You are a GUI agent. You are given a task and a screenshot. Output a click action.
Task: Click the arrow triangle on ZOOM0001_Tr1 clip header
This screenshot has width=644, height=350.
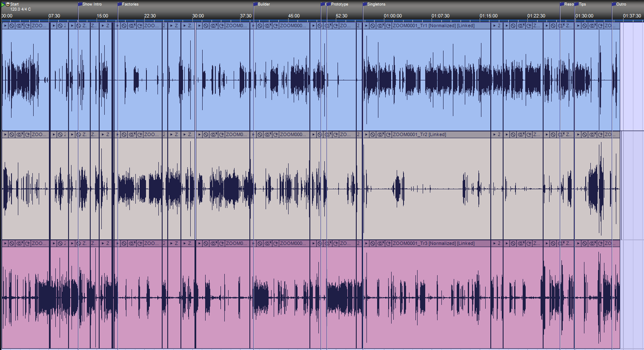click(366, 26)
